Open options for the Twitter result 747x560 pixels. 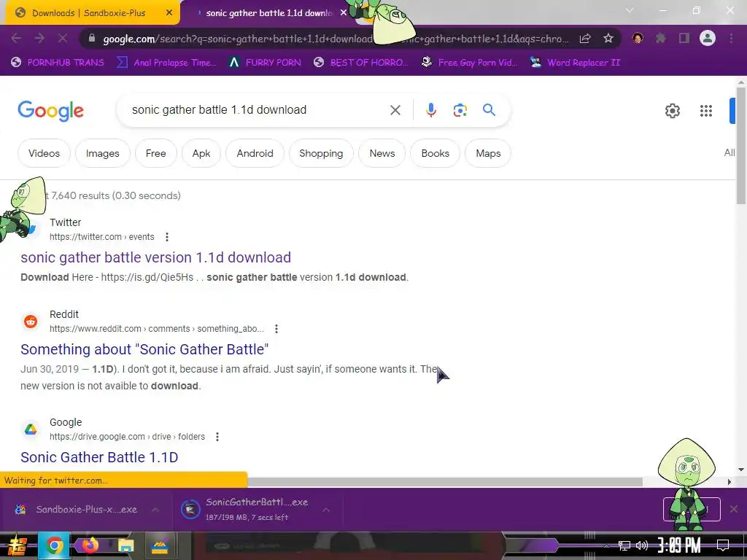coord(167,237)
